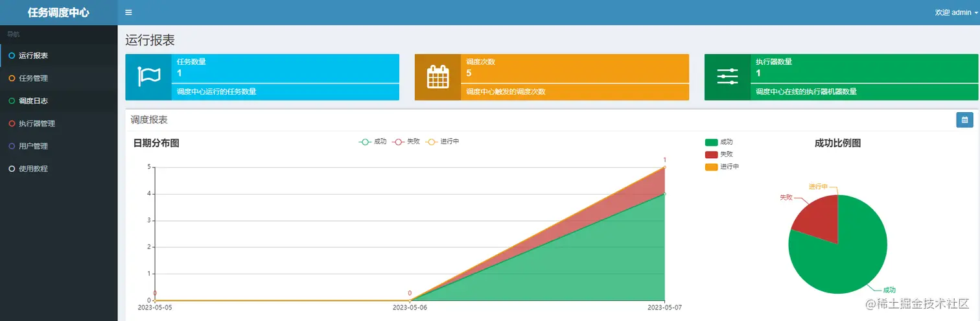Open 运行报表 in the sidebar
Viewport: 980px width, 321px height.
click(x=59, y=56)
